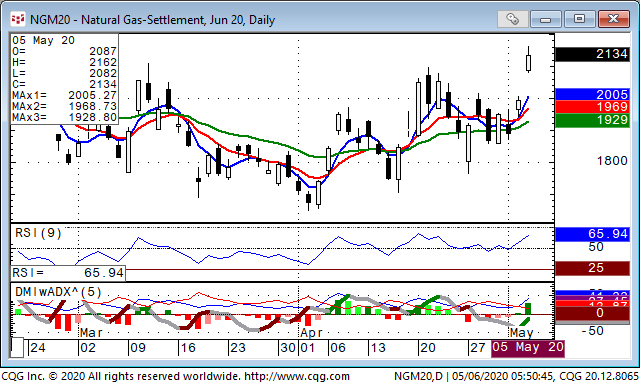Click the CQG chart icon in title bar

(18, 19)
